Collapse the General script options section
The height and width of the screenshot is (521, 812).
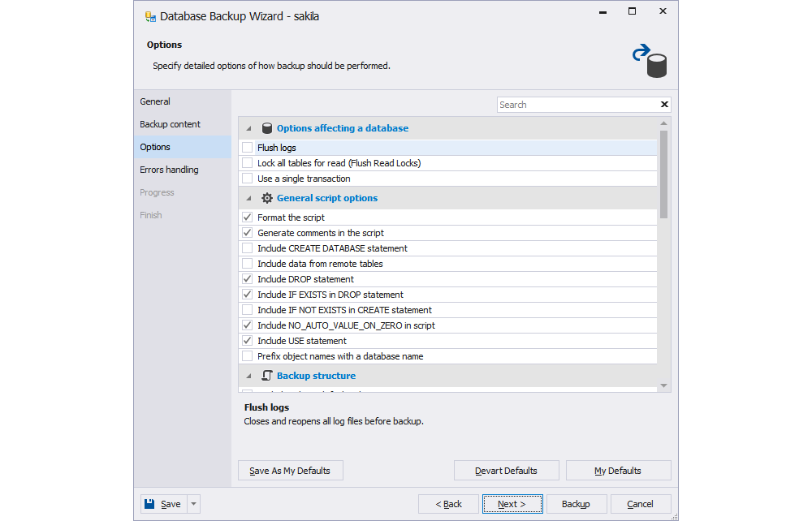click(x=248, y=197)
